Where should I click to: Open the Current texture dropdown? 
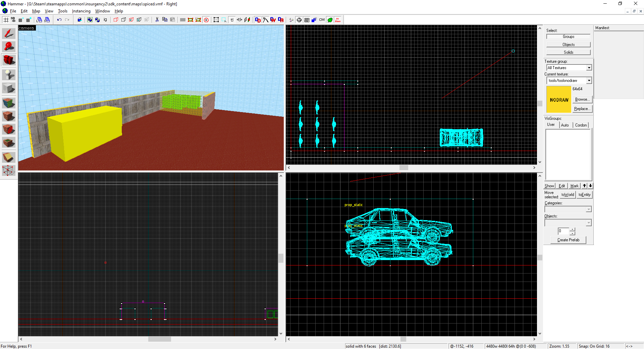click(589, 81)
